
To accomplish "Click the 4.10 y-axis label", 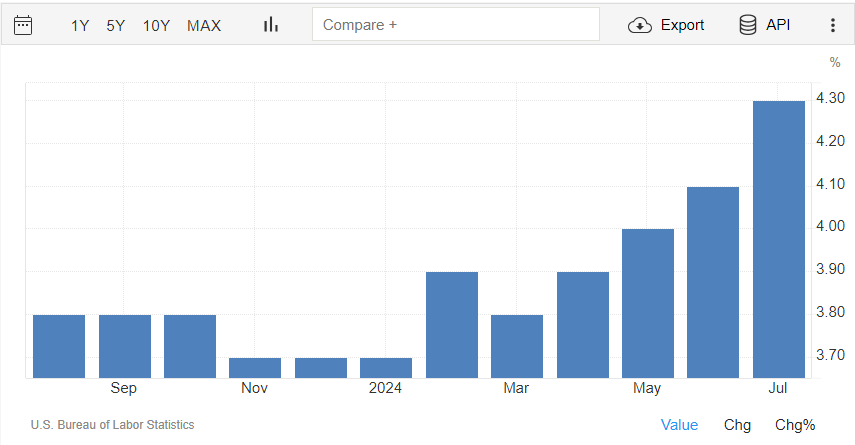I will click(x=830, y=184).
